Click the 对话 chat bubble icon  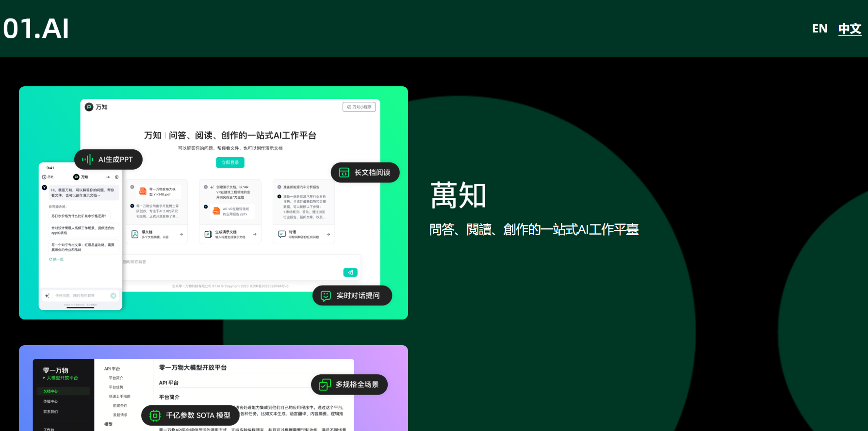point(282,234)
